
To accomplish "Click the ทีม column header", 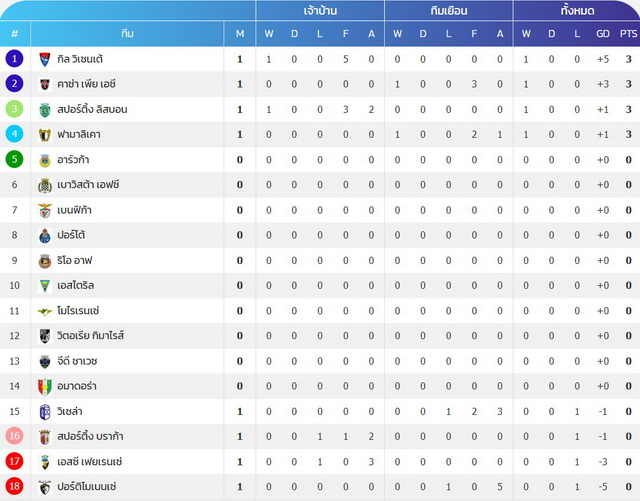I will click(x=127, y=33).
